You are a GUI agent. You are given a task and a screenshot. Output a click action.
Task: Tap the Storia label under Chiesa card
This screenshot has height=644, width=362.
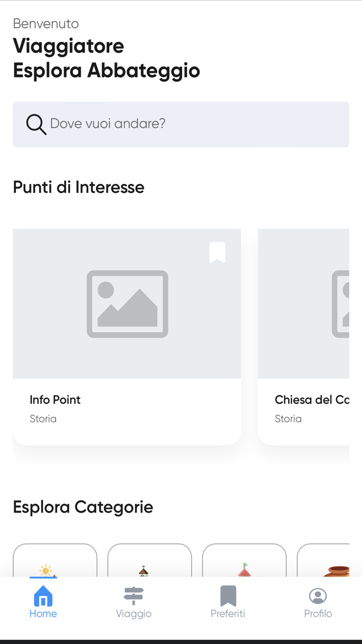[288, 419]
